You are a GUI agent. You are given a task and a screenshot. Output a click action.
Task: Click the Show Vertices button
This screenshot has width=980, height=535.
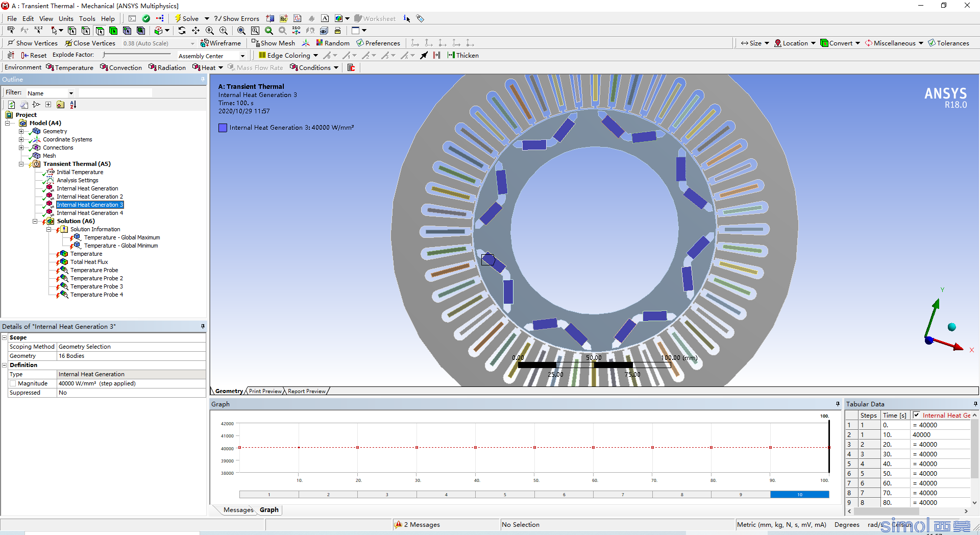click(x=32, y=43)
